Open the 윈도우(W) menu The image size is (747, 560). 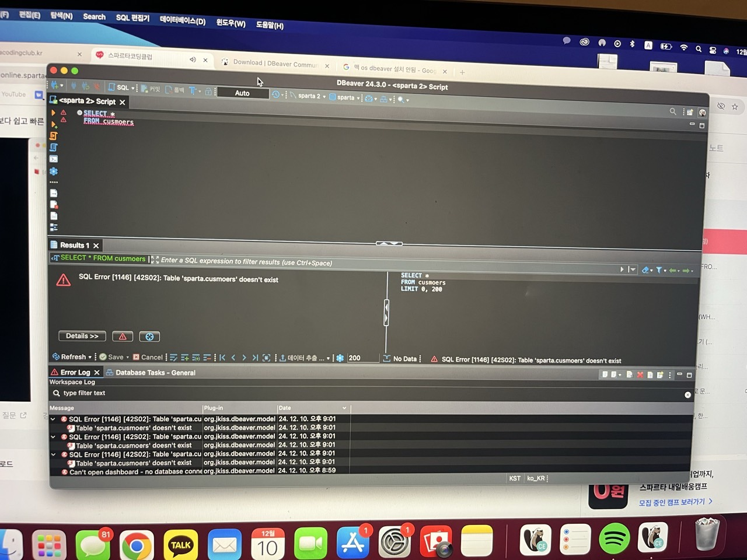[x=231, y=23]
